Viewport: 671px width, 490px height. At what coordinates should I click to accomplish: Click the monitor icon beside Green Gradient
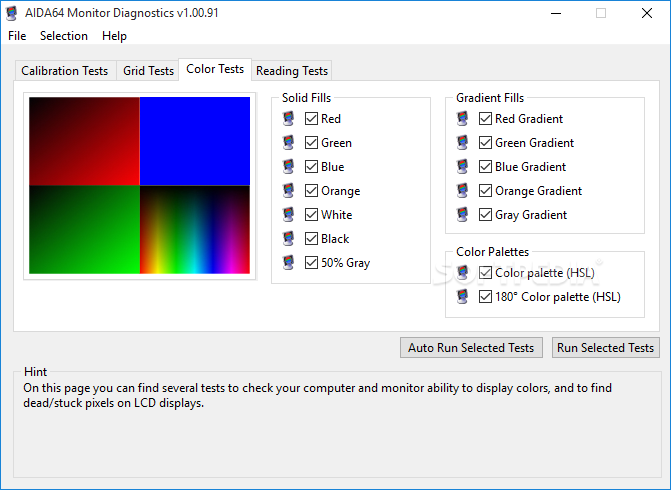coord(463,143)
